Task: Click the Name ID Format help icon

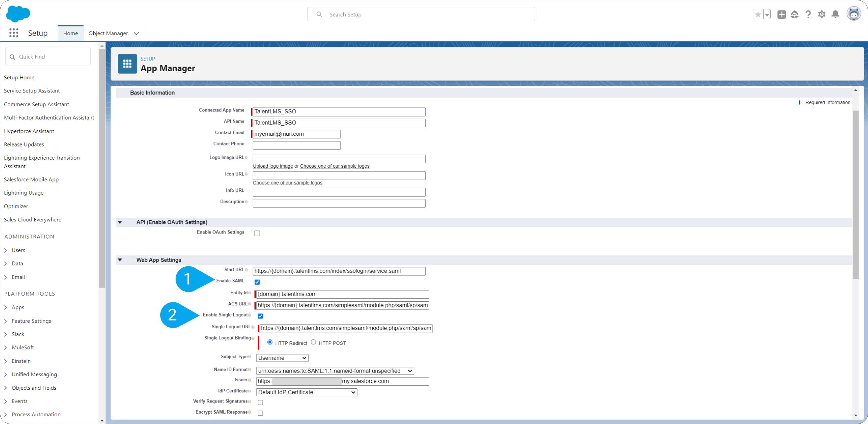Action: coord(250,370)
